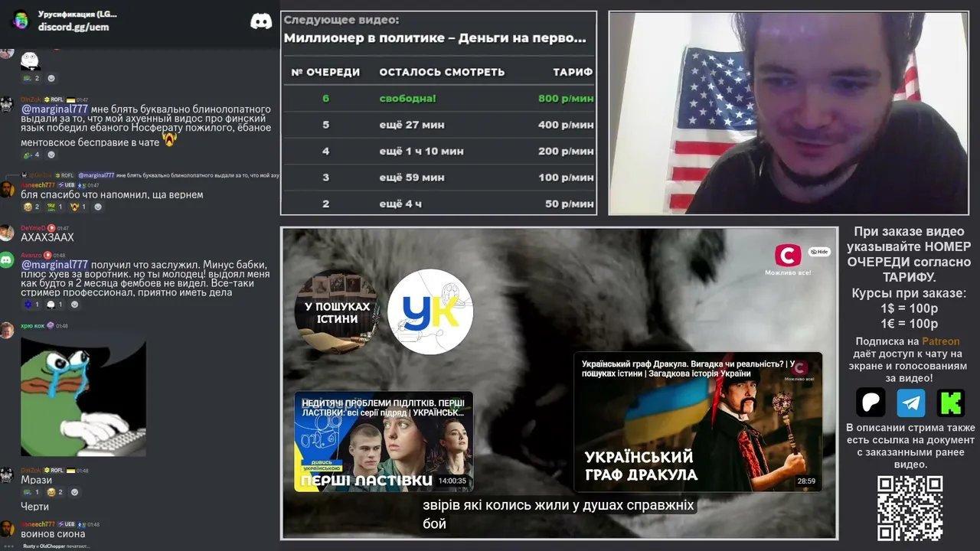This screenshot has height=551, width=980.
Task: Toggle the reaction with count 4 under DinZok's message
Action: click(31, 155)
